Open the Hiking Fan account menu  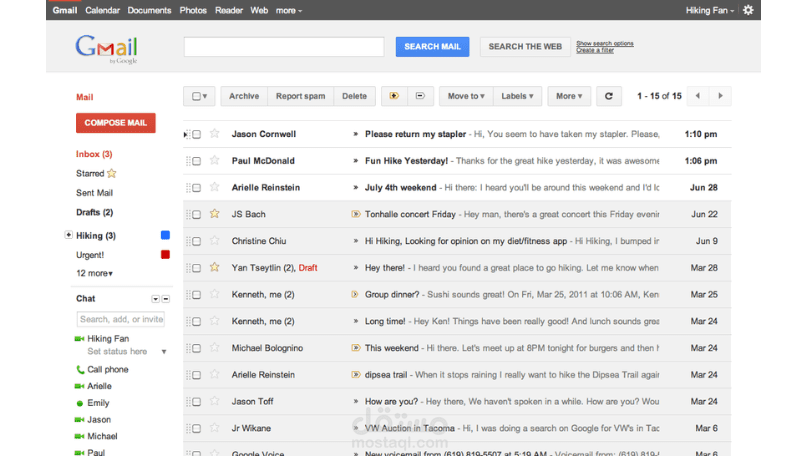coord(710,10)
